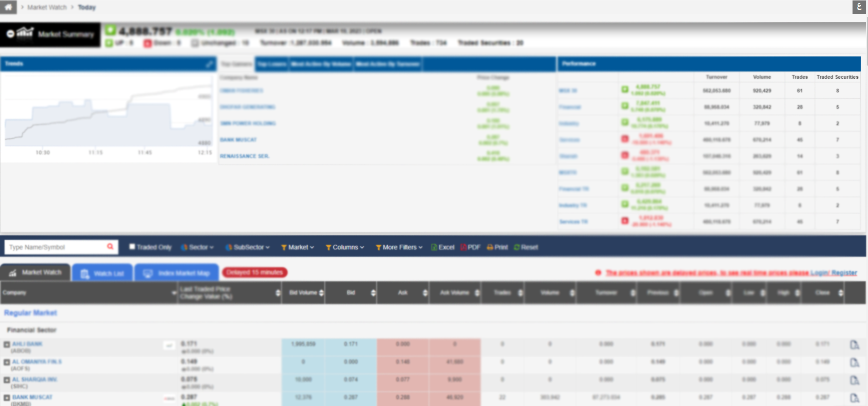Go to the home page icon
Screen dimensions: 868x406
point(8,7)
